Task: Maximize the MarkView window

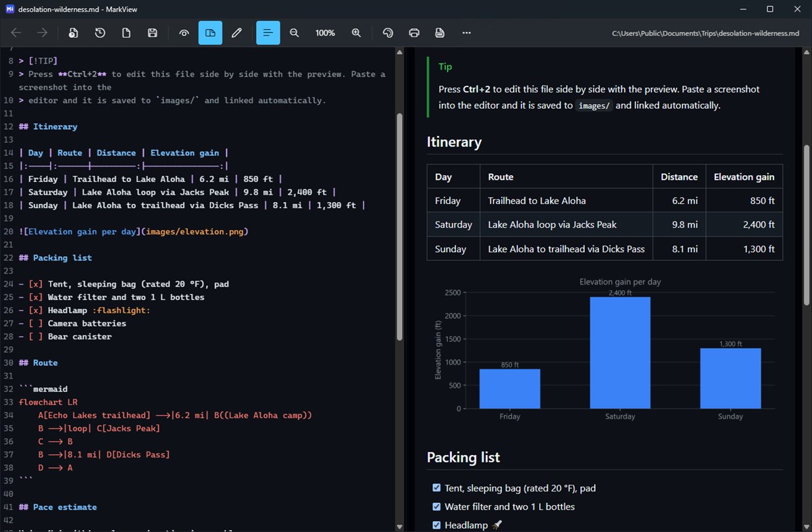Action: pos(770,9)
